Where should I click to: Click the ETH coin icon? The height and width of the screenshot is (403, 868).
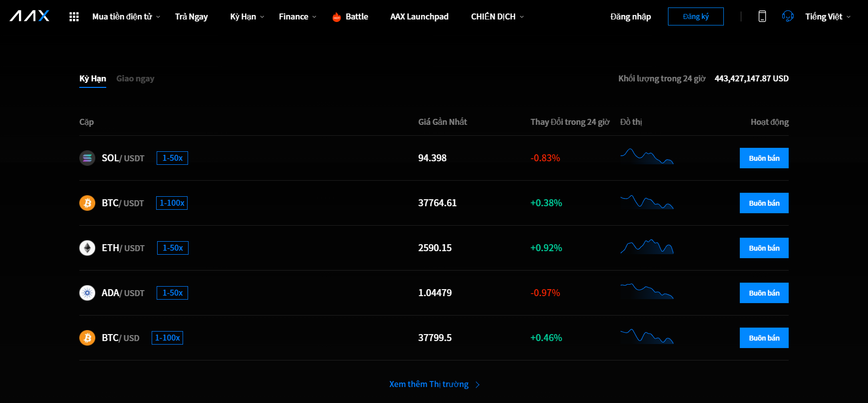[x=87, y=248]
